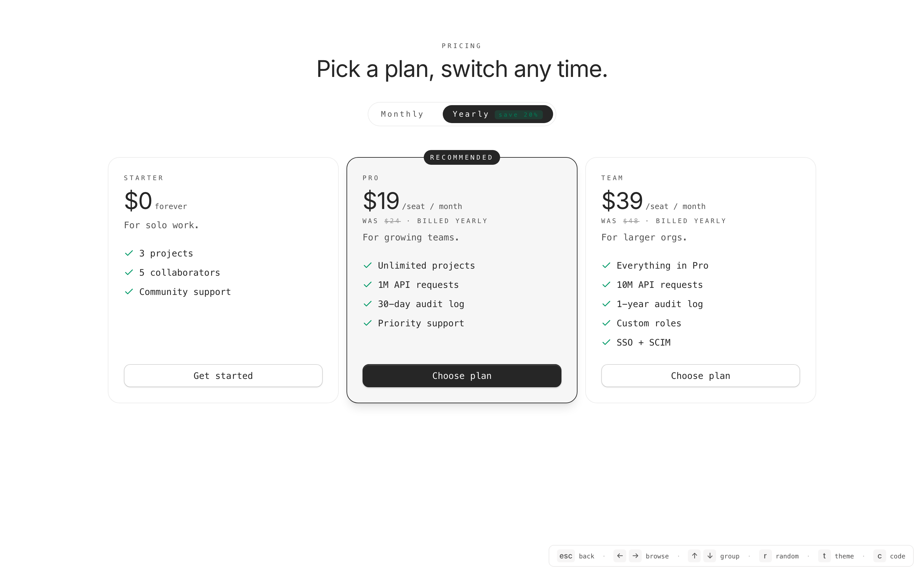Viewport: 924px width, 577px height.
Task: Click the Pro $19 price
Action: click(x=381, y=201)
